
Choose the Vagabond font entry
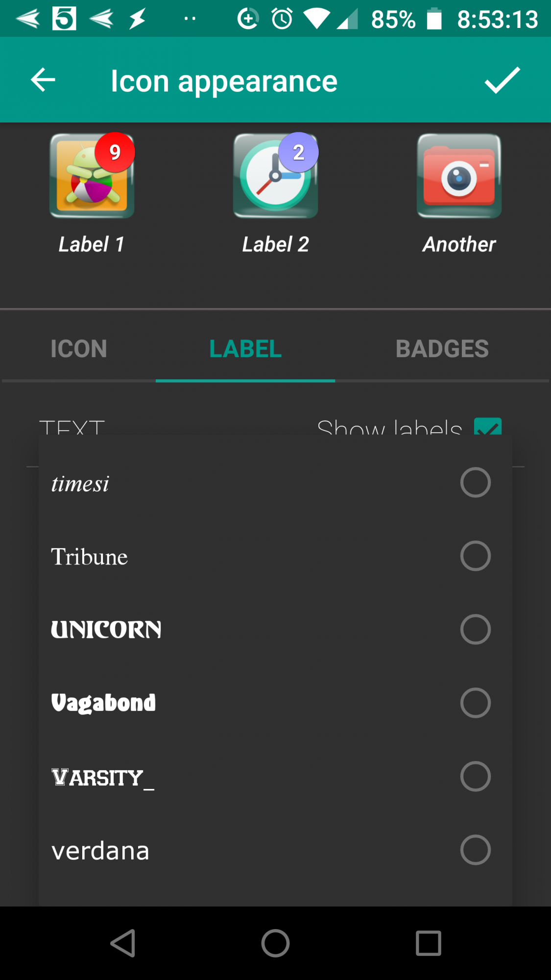103,703
